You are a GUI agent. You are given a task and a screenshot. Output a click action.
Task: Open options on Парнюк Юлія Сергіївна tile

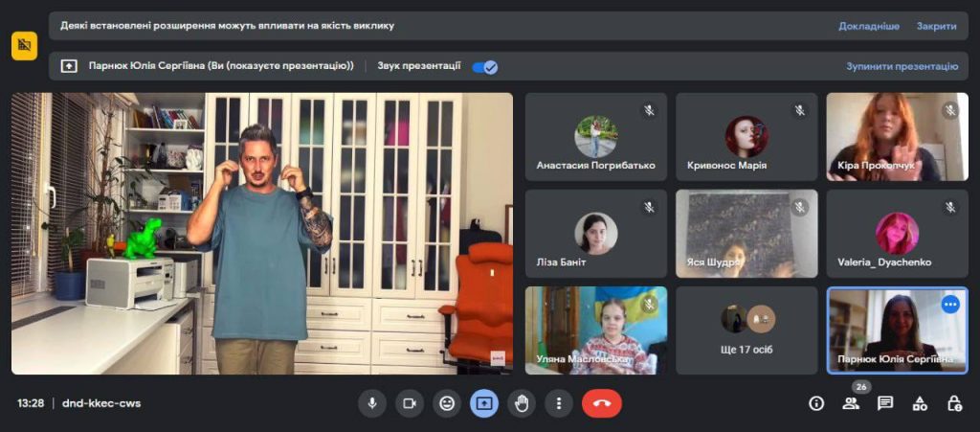949,305
